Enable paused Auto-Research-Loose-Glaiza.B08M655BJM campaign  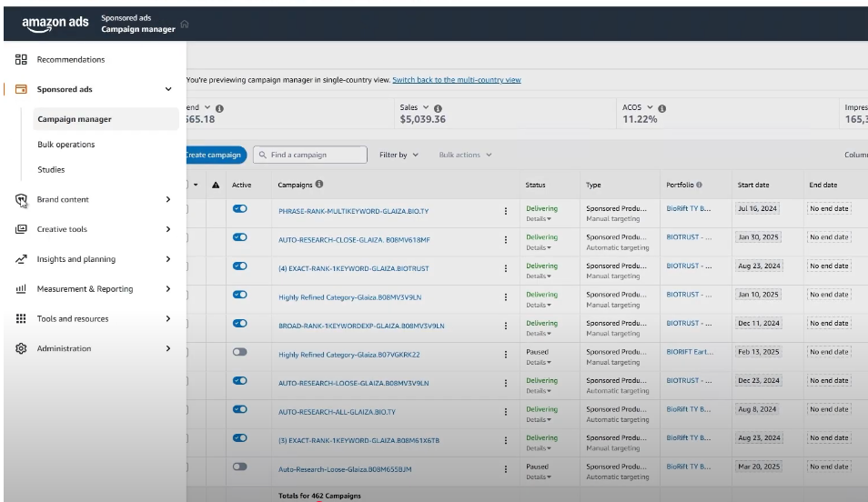click(239, 467)
